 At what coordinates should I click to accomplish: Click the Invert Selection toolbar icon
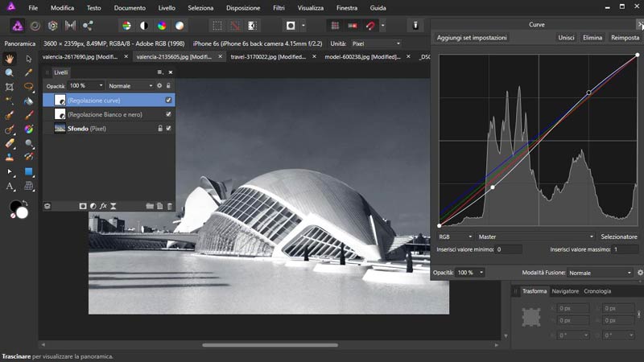pos(253,26)
